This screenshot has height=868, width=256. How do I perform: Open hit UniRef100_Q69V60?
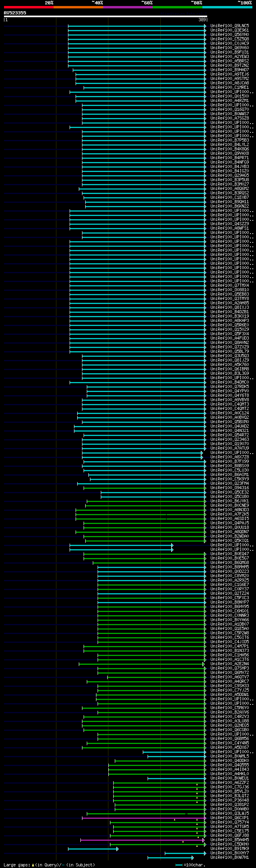click(230, 48)
